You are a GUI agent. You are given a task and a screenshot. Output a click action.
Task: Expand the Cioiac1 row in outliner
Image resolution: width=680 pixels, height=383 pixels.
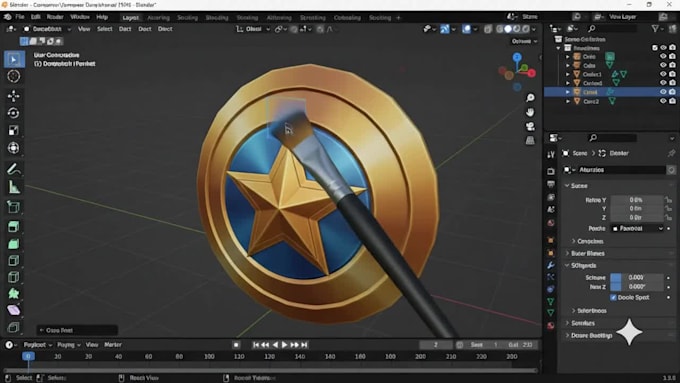568,74
